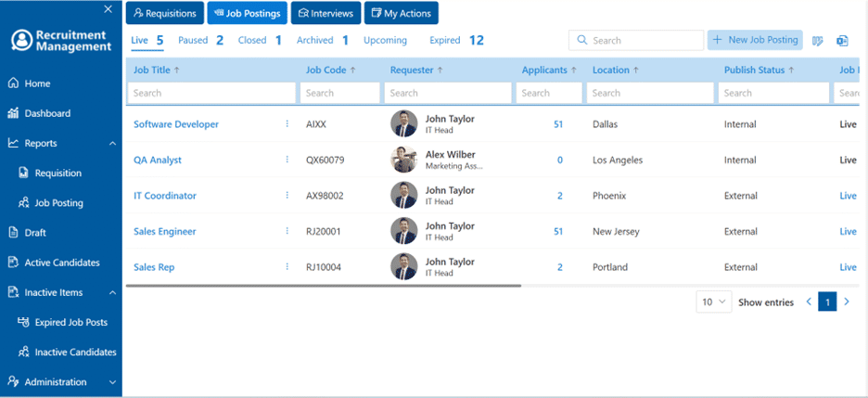Export the list with Excel icon
The width and height of the screenshot is (868, 398).
(x=843, y=41)
